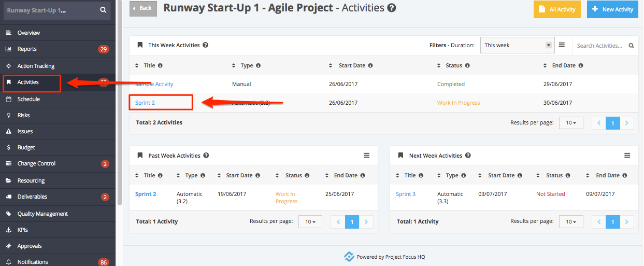This screenshot has height=266, width=644.
Task: Click the 30/06/2017 end date cell
Action: 558,103
